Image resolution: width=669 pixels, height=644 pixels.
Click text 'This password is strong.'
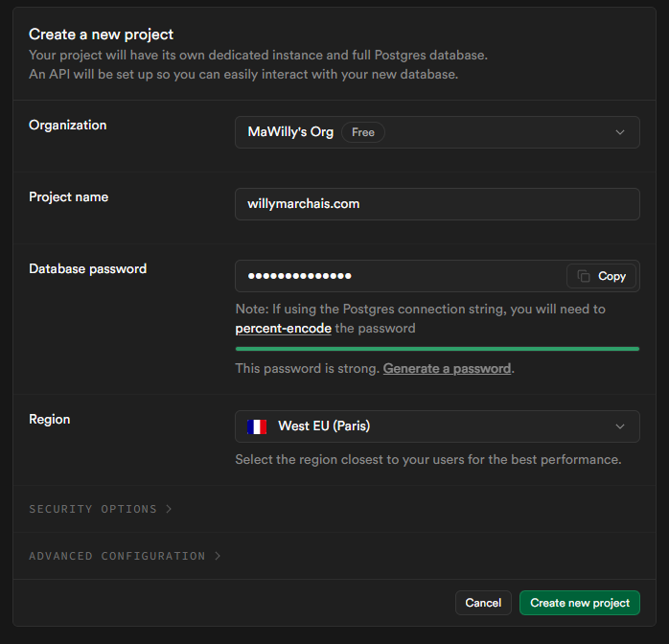(x=308, y=369)
